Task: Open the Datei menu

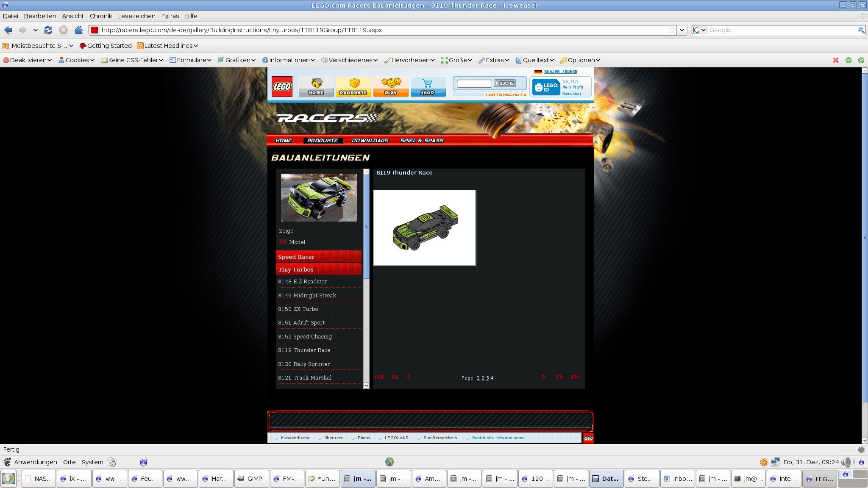Action: pyautogui.click(x=10, y=16)
